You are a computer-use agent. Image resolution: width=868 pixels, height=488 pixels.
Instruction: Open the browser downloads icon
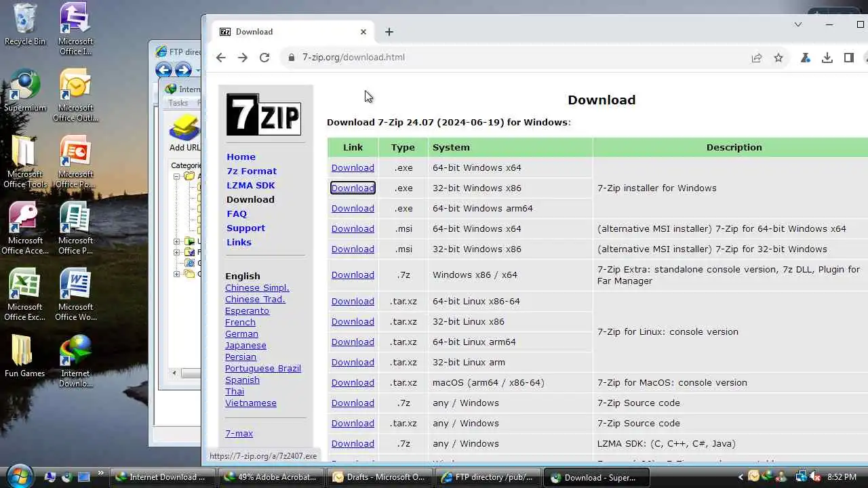tap(827, 58)
